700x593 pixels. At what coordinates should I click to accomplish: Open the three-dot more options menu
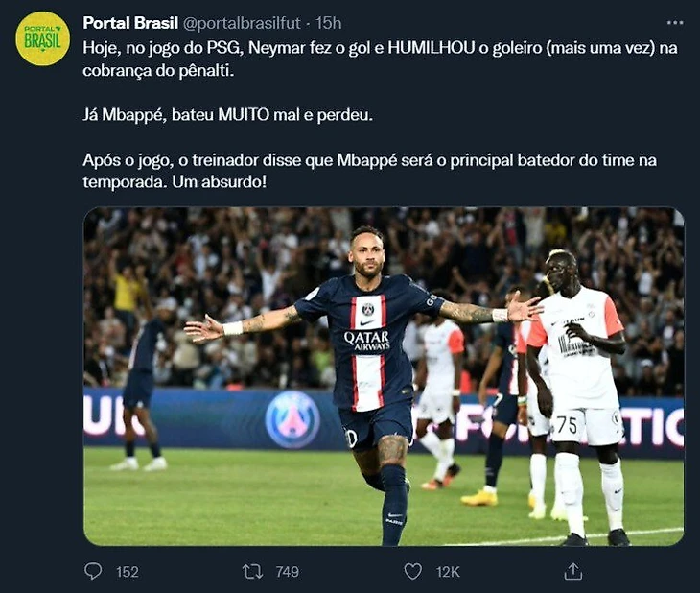674,22
